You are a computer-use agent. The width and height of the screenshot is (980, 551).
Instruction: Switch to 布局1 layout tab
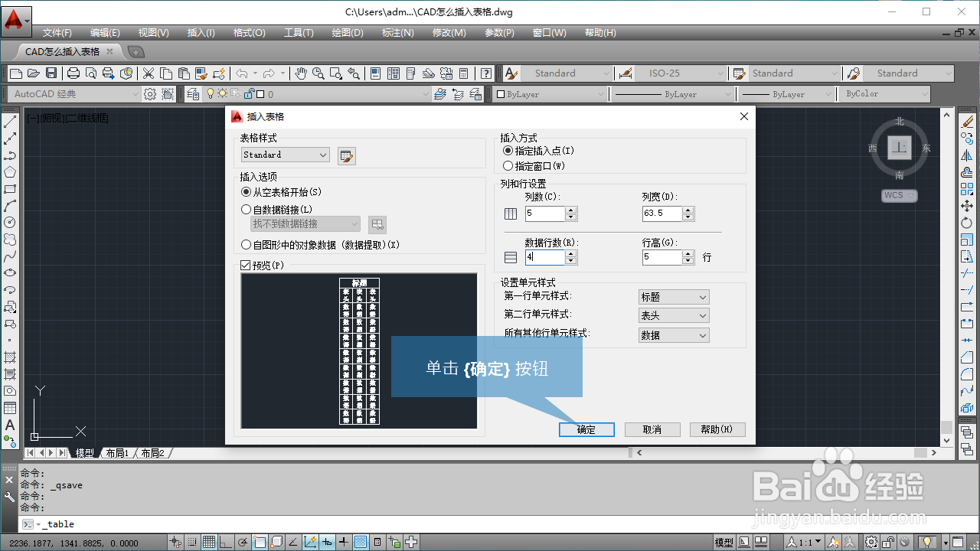pyautogui.click(x=117, y=453)
